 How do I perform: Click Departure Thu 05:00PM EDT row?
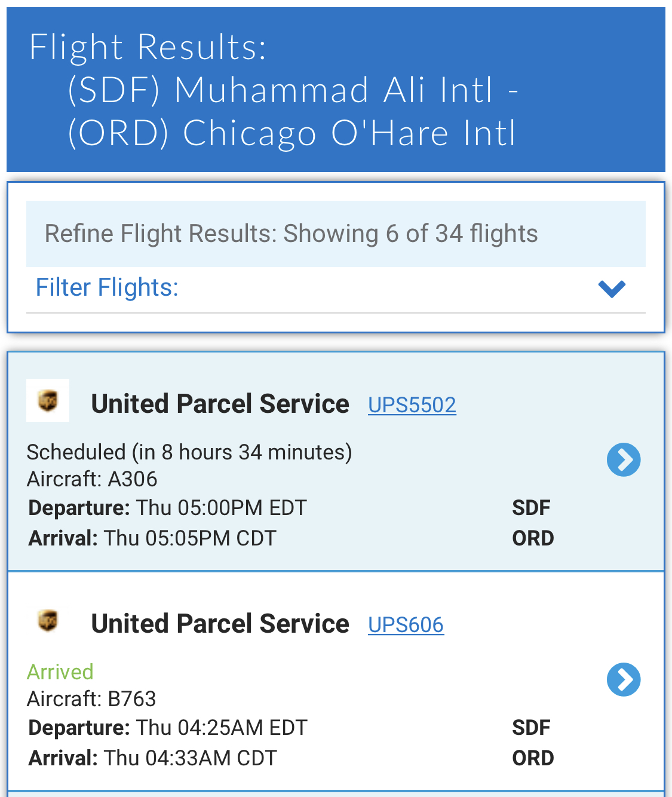point(168,508)
